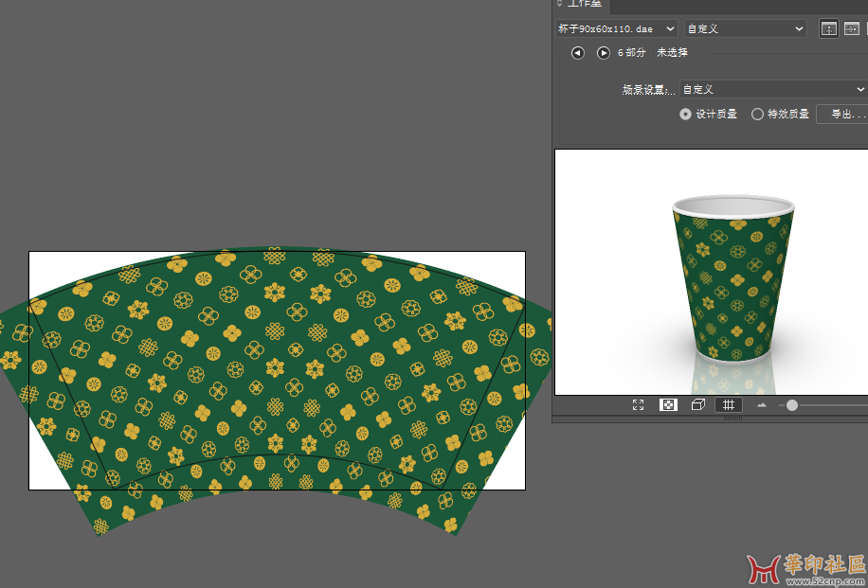
Task: Open the 杯子90x60x110.dae model dropdown
Action: click(x=616, y=29)
